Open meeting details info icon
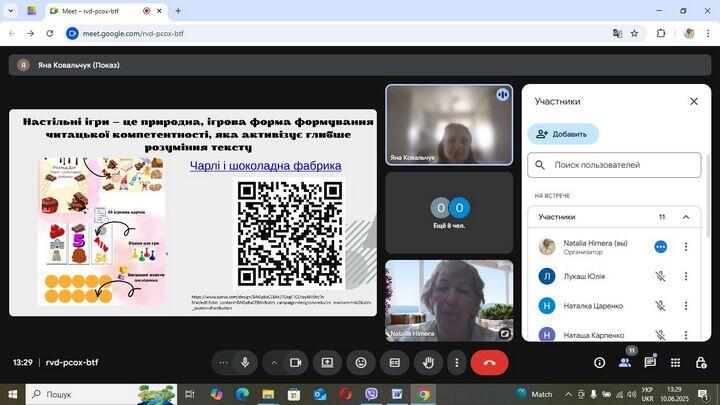This screenshot has width=720, height=405. coord(599,363)
